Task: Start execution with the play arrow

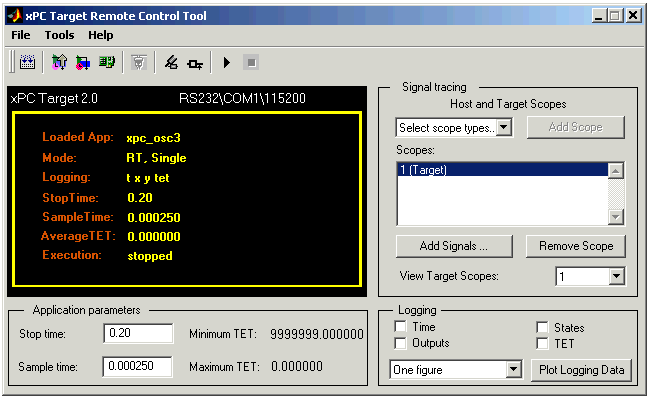Action: pyautogui.click(x=227, y=63)
